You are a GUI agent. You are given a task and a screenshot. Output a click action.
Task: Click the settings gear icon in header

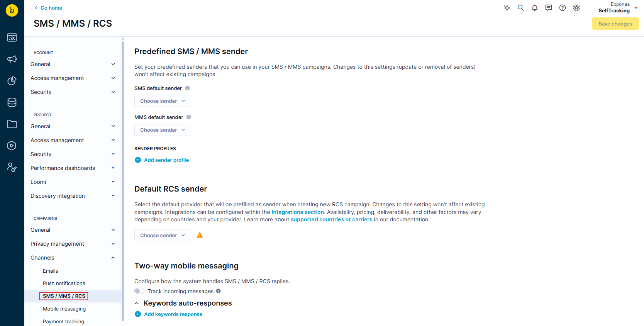pos(576,8)
